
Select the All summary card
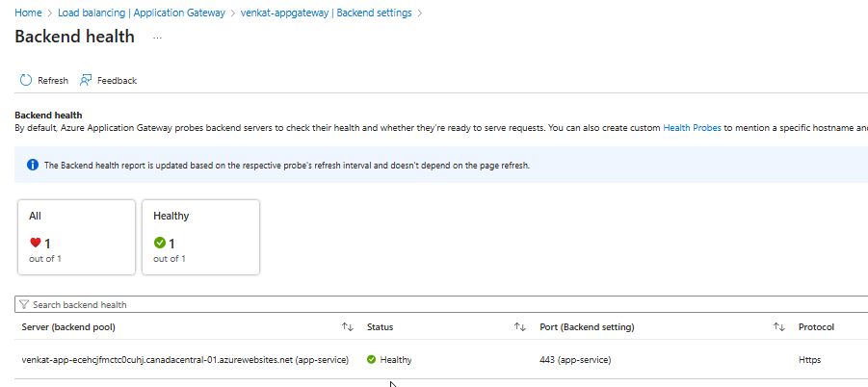76,237
